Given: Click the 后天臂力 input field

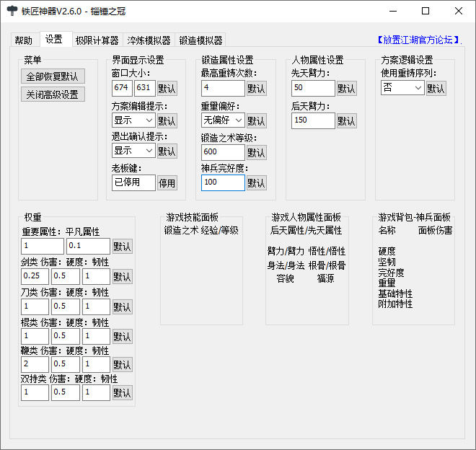Looking at the screenshot, I should (x=313, y=120).
